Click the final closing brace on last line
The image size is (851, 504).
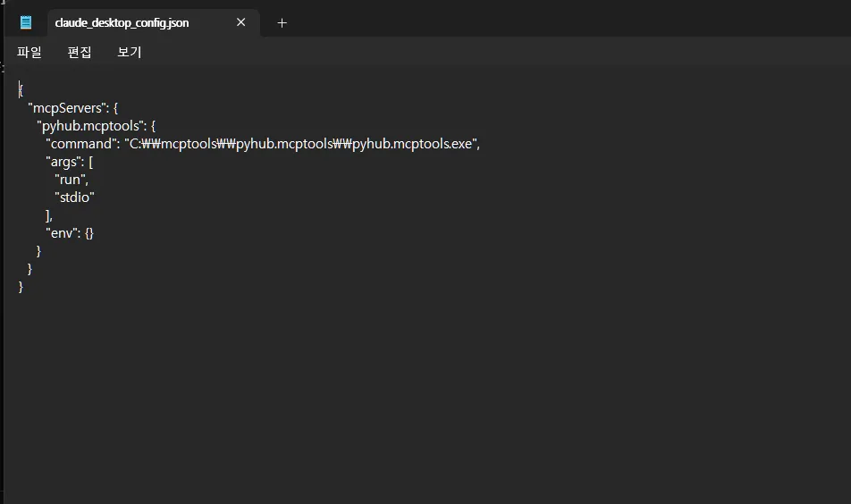(21, 287)
